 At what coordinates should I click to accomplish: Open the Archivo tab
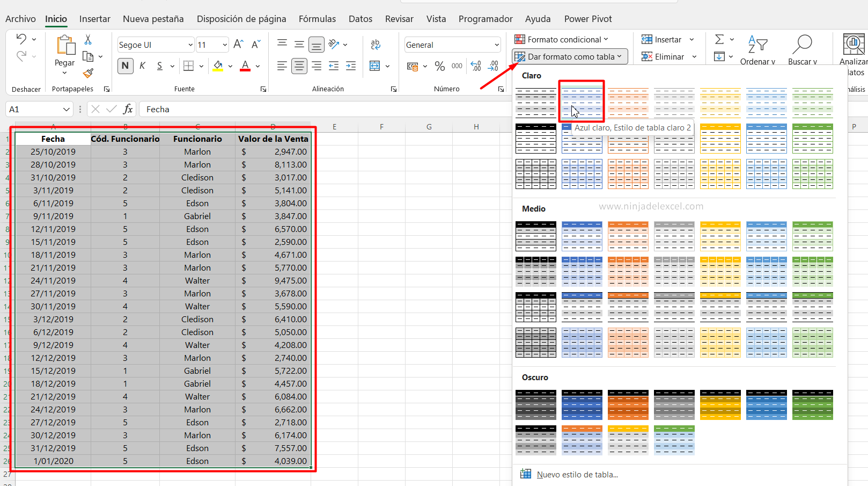[x=20, y=19]
